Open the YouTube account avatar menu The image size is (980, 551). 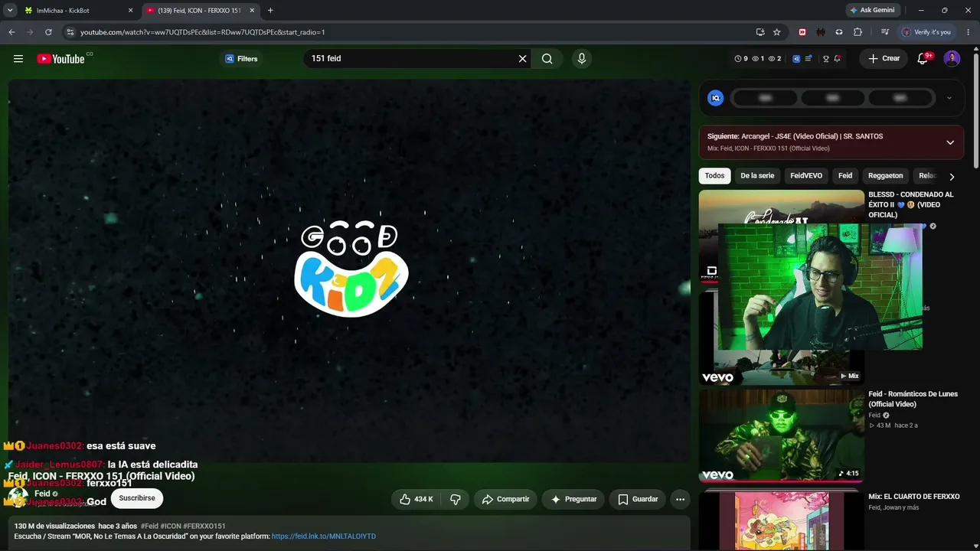click(x=952, y=59)
